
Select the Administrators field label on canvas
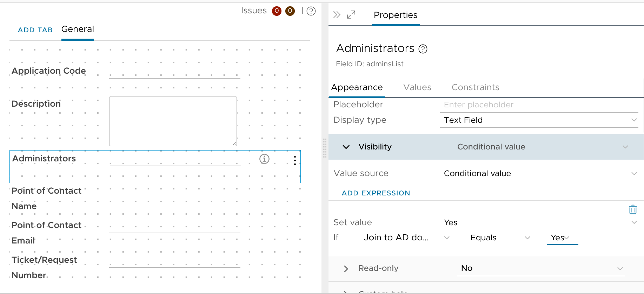[x=44, y=159]
